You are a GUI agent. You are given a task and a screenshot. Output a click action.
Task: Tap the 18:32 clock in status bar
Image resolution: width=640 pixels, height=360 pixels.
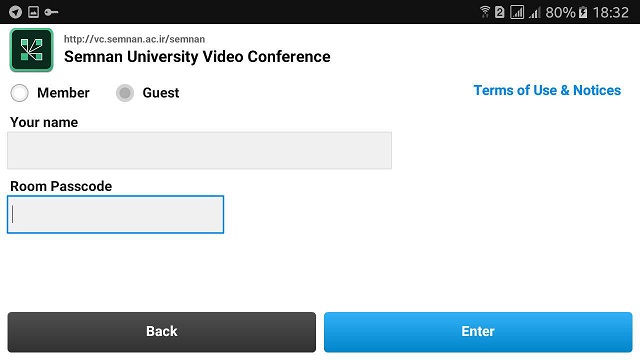click(611, 12)
